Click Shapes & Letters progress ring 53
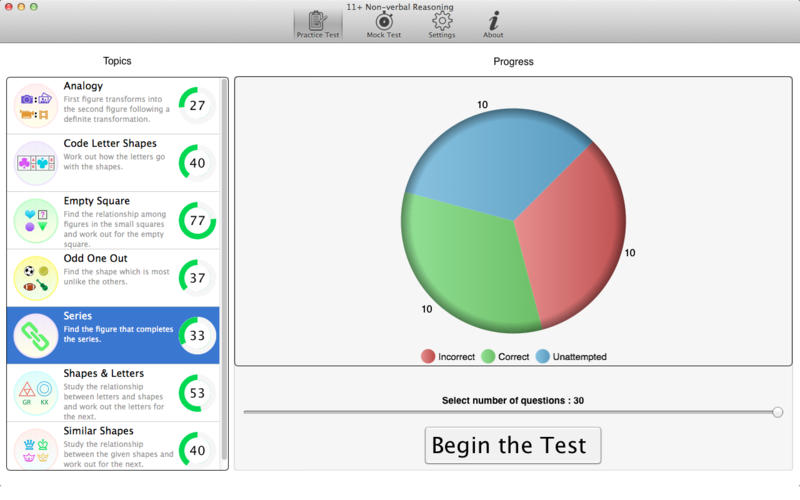 (x=197, y=393)
